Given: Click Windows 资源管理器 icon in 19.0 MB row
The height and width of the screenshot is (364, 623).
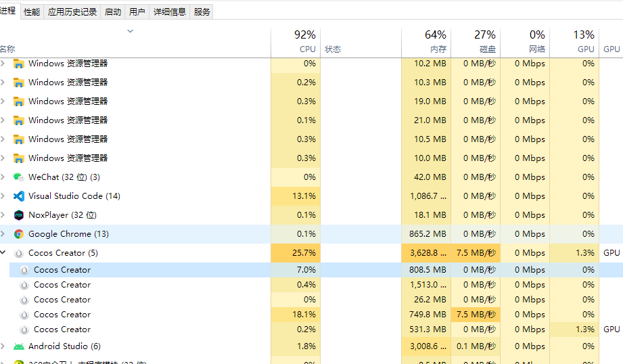Looking at the screenshot, I should [19, 101].
